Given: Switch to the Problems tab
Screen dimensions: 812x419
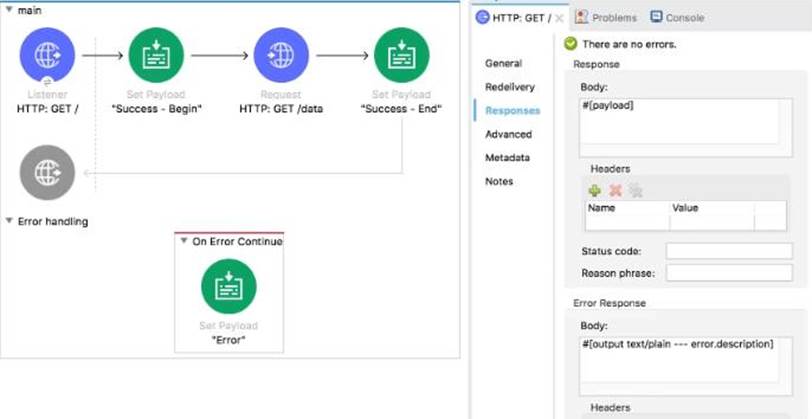Looking at the screenshot, I should tap(606, 17).
